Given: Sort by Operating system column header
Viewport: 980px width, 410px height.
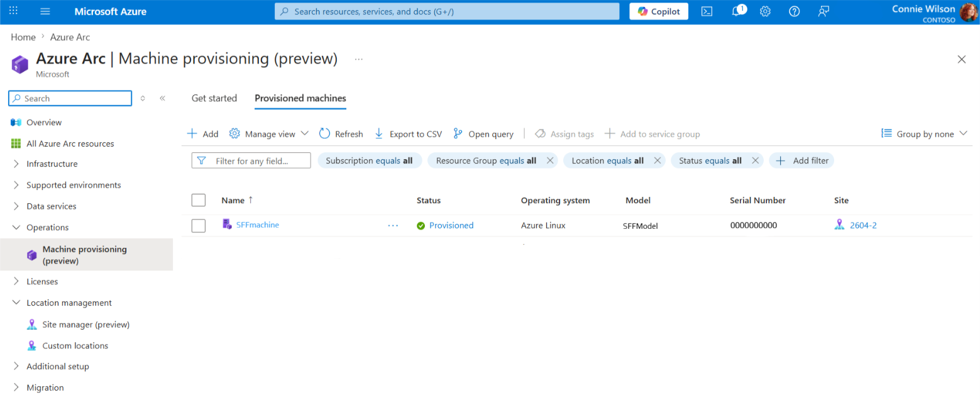Looking at the screenshot, I should point(556,201).
